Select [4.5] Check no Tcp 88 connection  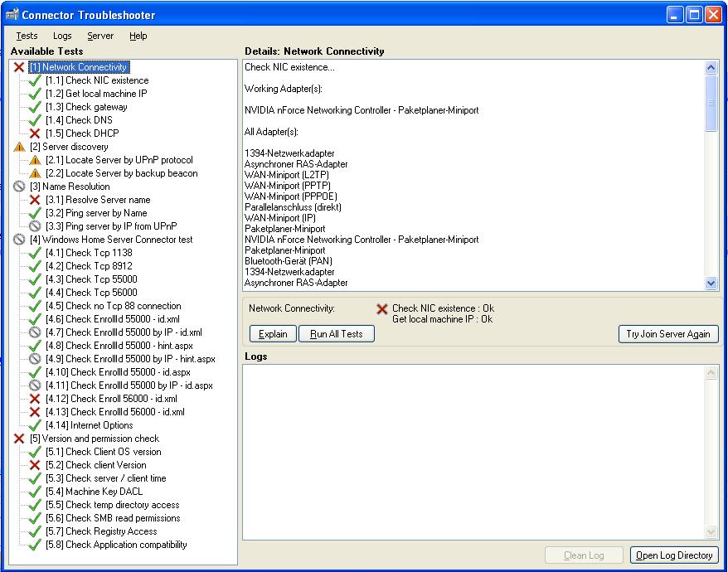[114, 307]
